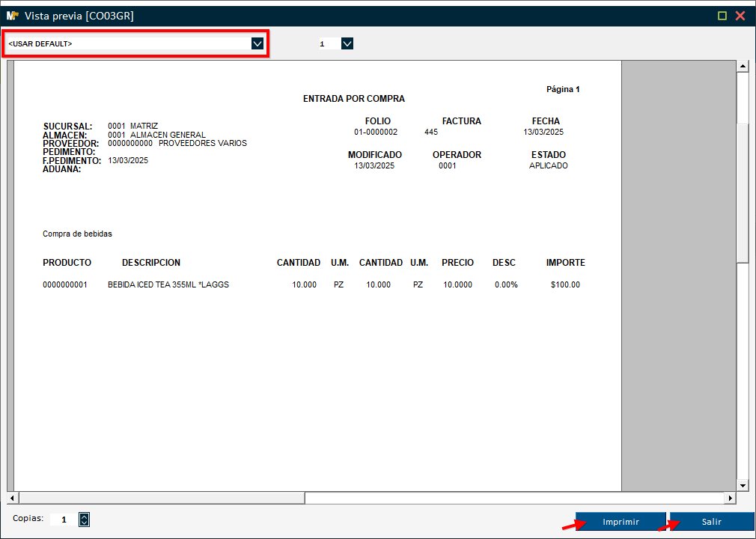Click the Copias: label

(x=28, y=518)
